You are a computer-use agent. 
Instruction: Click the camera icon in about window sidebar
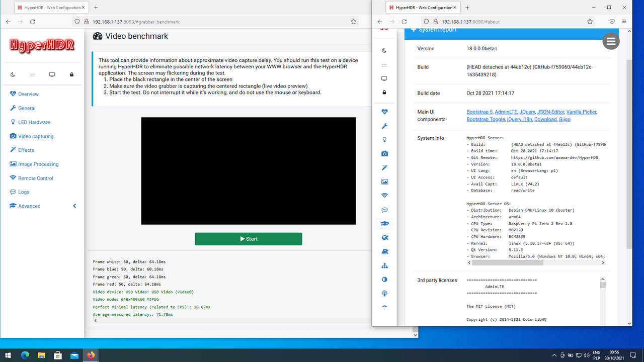tap(384, 154)
